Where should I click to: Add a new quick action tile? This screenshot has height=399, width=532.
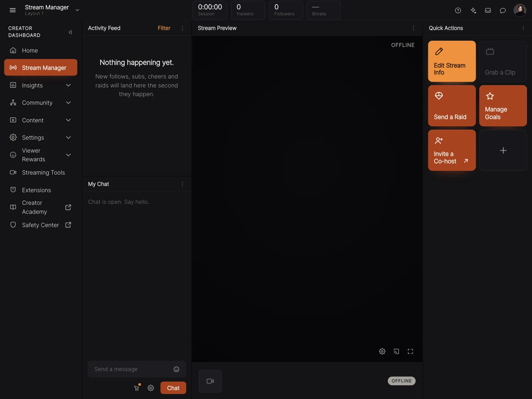click(x=503, y=150)
